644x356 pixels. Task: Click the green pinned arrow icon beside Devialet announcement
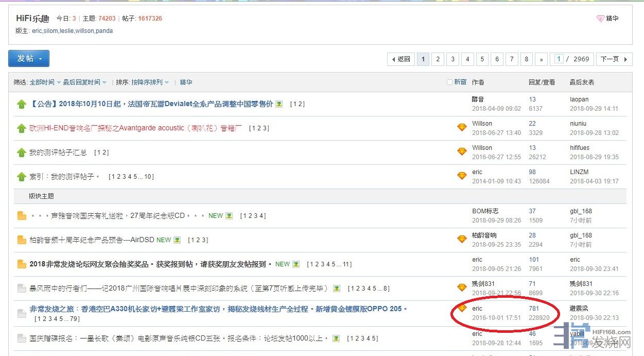click(21, 104)
